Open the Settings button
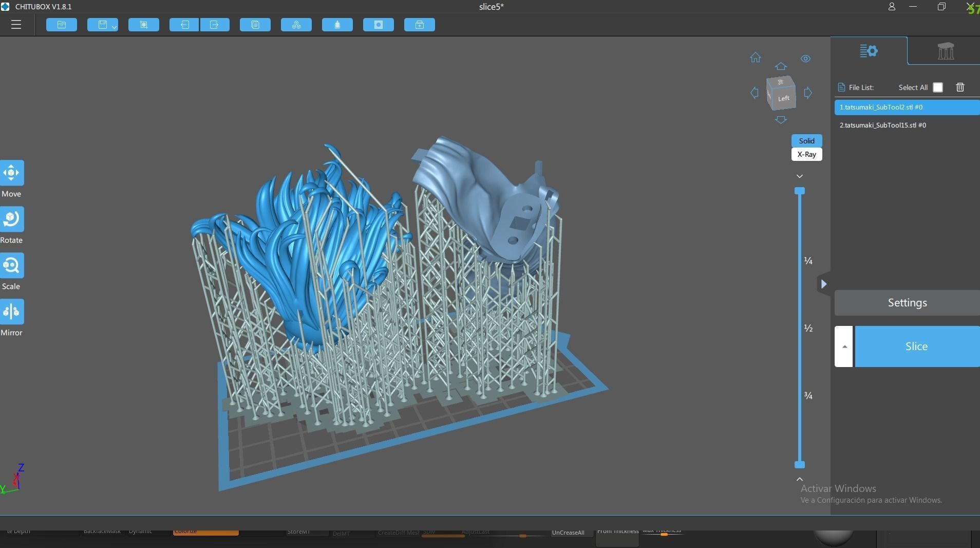 pyautogui.click(x=907, y=303)
